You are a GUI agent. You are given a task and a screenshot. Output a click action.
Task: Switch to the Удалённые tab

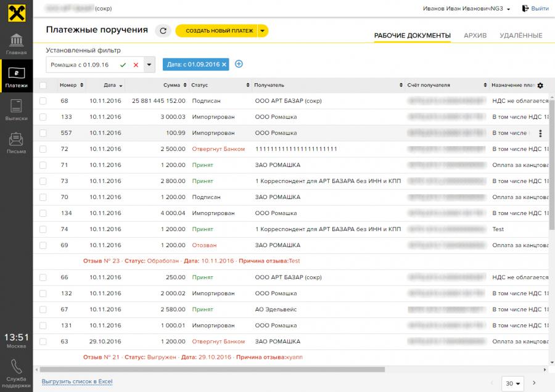520,35
